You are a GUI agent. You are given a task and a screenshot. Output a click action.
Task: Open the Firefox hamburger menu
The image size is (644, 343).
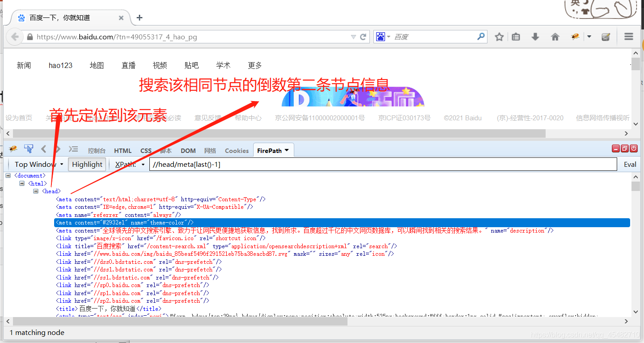(629, 37)
